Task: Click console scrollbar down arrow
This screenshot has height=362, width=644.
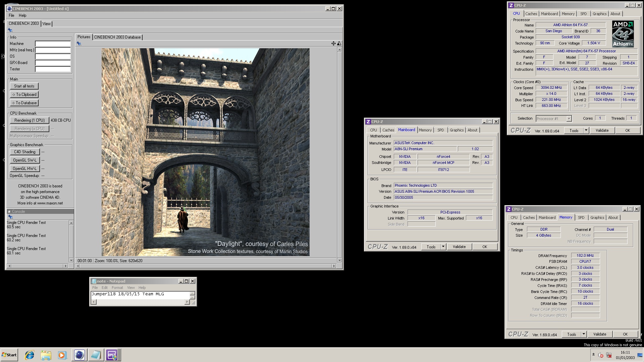Action: pyautogui.click(x=71, y=260)
